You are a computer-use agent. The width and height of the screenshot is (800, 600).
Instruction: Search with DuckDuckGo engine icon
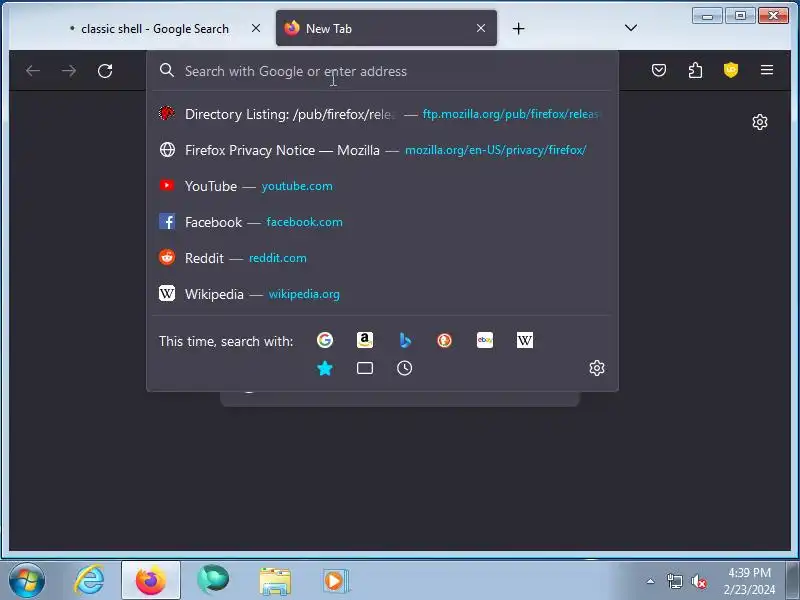(444, 340)
